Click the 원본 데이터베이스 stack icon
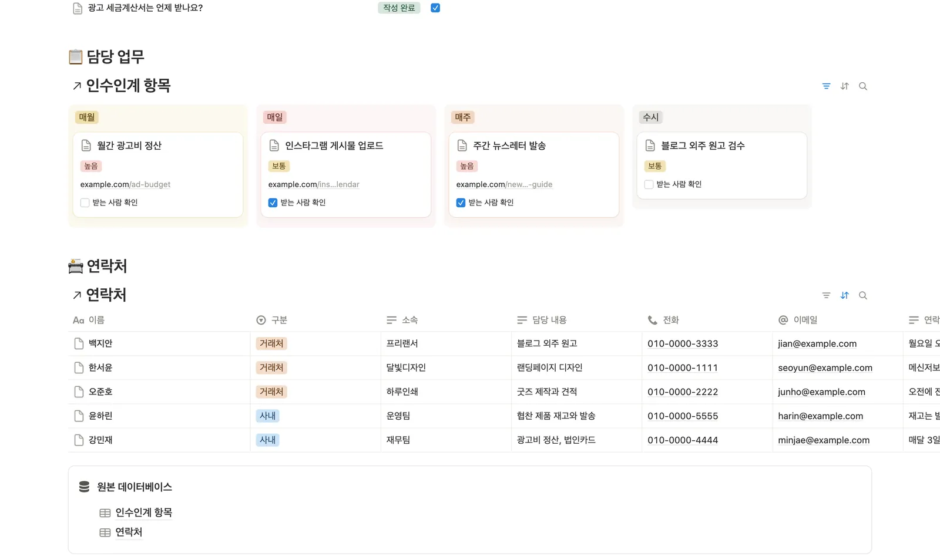This screenshot has height=560, width=940. click(84, 487)
